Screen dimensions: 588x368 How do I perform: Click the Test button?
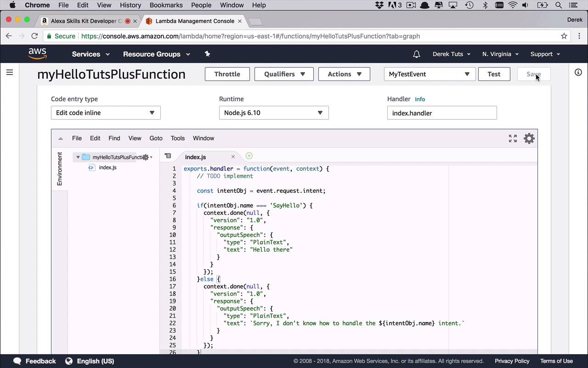click(x=494, y=74)
